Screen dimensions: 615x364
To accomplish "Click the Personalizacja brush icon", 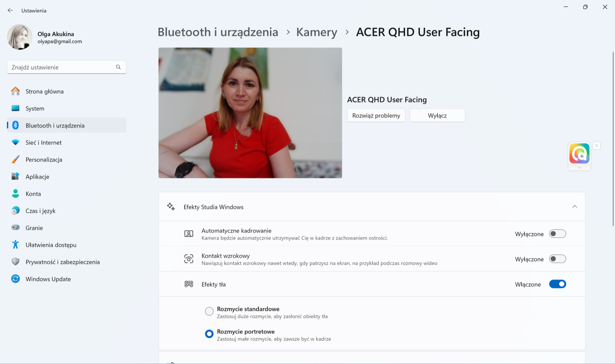I will click(16, 159).
